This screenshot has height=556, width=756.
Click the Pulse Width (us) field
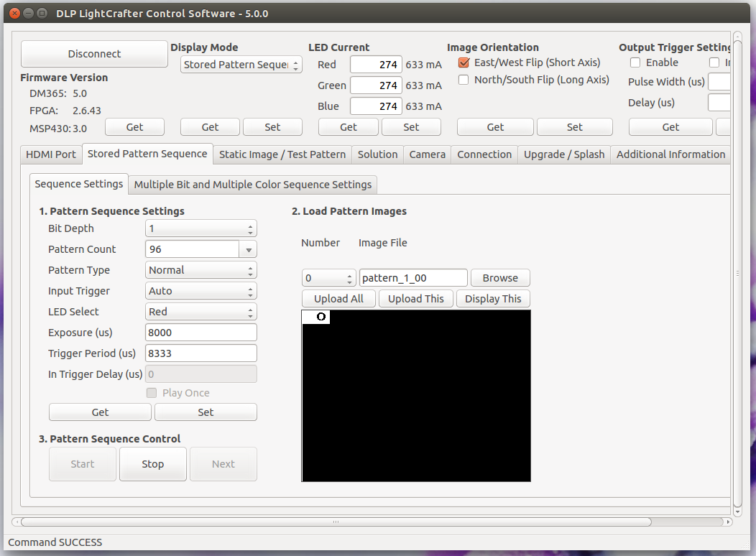coord(719,82)
